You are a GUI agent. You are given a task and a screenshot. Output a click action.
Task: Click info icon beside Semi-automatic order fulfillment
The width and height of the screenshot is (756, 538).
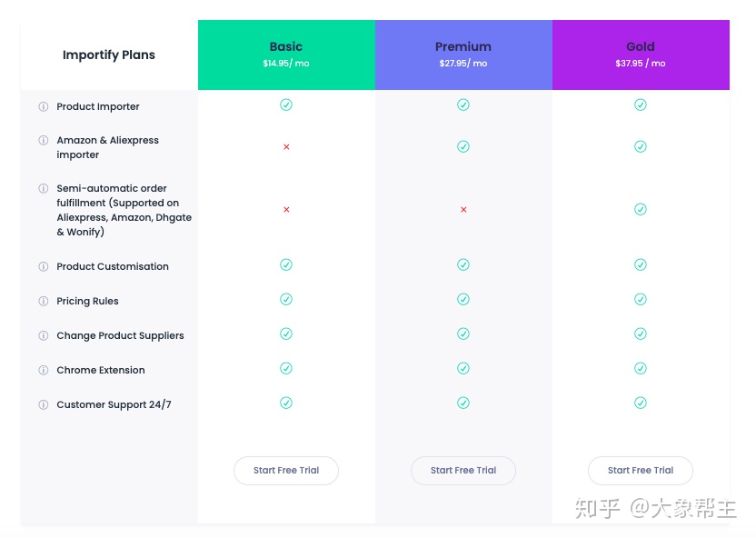43,189
